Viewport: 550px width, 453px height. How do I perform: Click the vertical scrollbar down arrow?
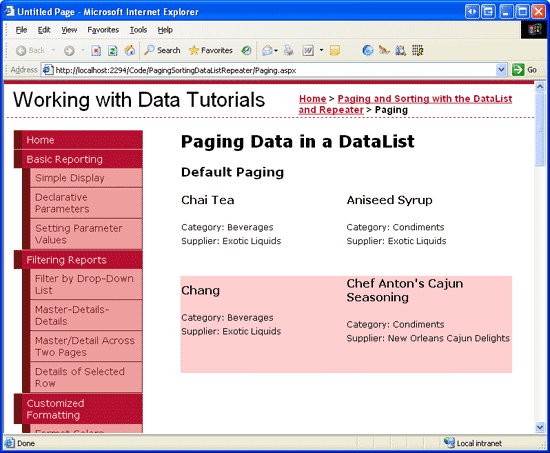coord(540,427)
